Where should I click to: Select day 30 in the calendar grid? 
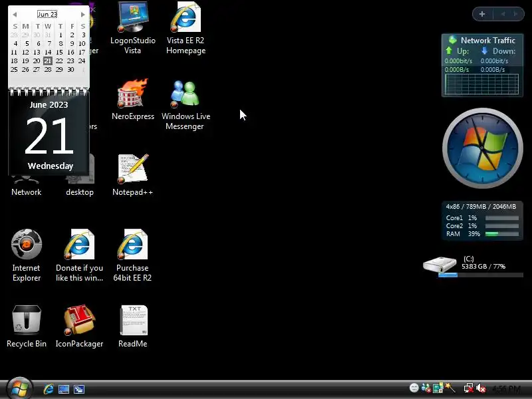70,69
